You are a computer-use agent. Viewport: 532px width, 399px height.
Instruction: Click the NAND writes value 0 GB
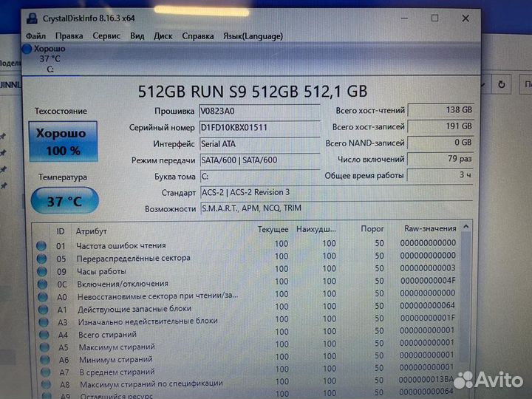coord(440,143)
